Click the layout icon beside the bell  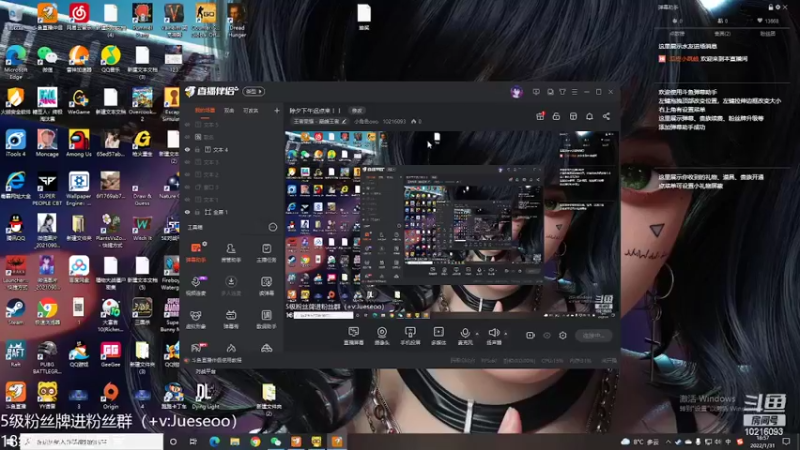click(573, 116)
